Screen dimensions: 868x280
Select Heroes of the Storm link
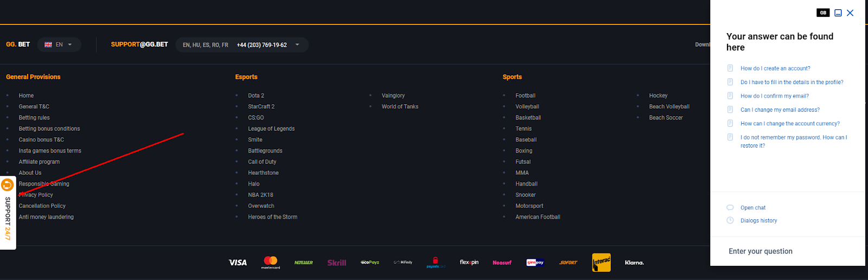coord(273,217)
